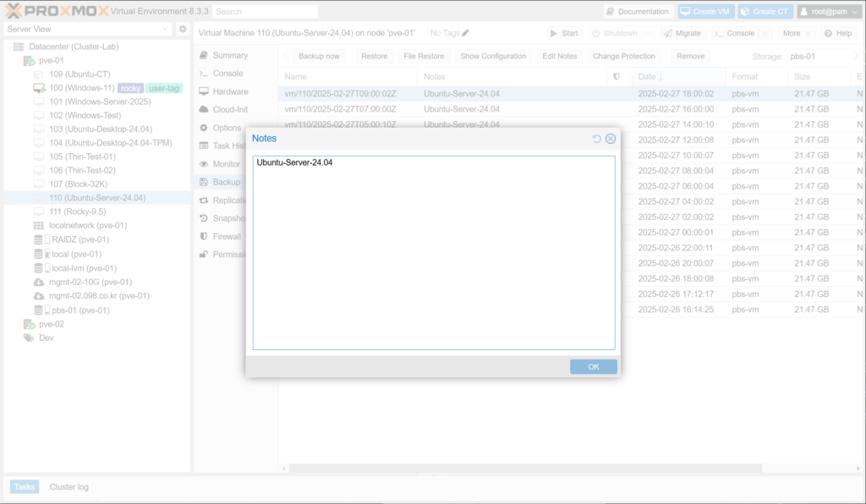
Task: Switch to the Cluster log tab
Action: pyautogui.click(x=69, y=487)
